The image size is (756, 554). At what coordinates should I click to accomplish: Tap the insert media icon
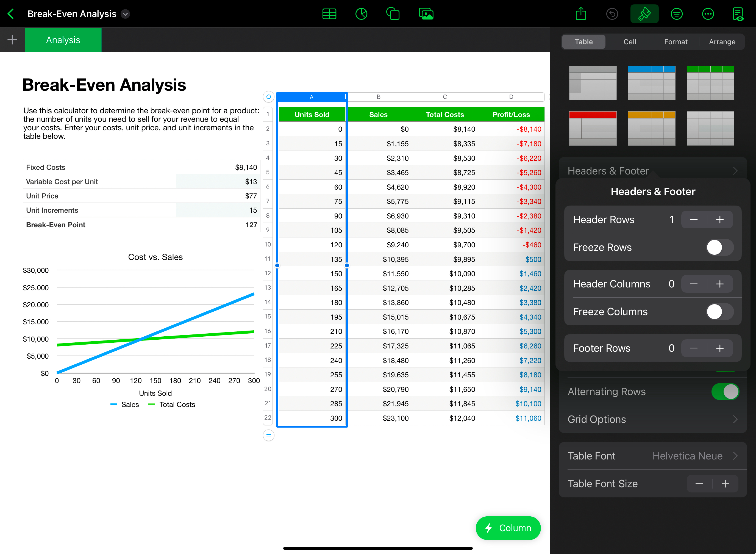tap(426, 14)
